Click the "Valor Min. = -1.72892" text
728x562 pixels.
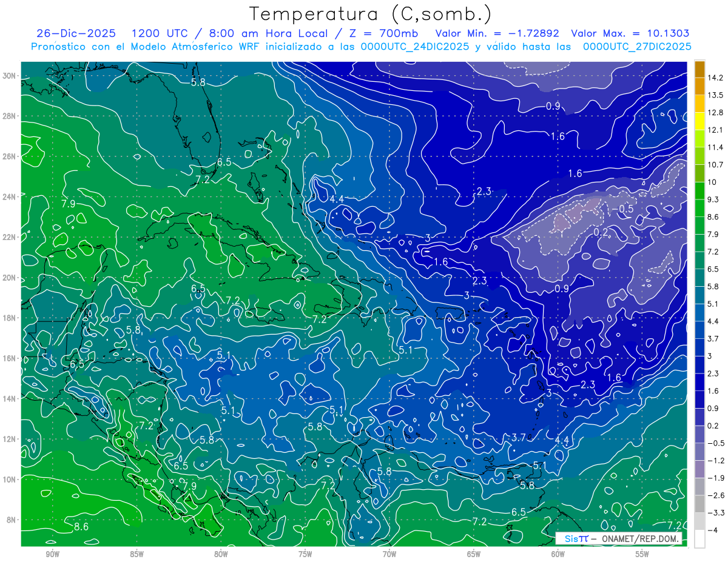pos(497,33)
